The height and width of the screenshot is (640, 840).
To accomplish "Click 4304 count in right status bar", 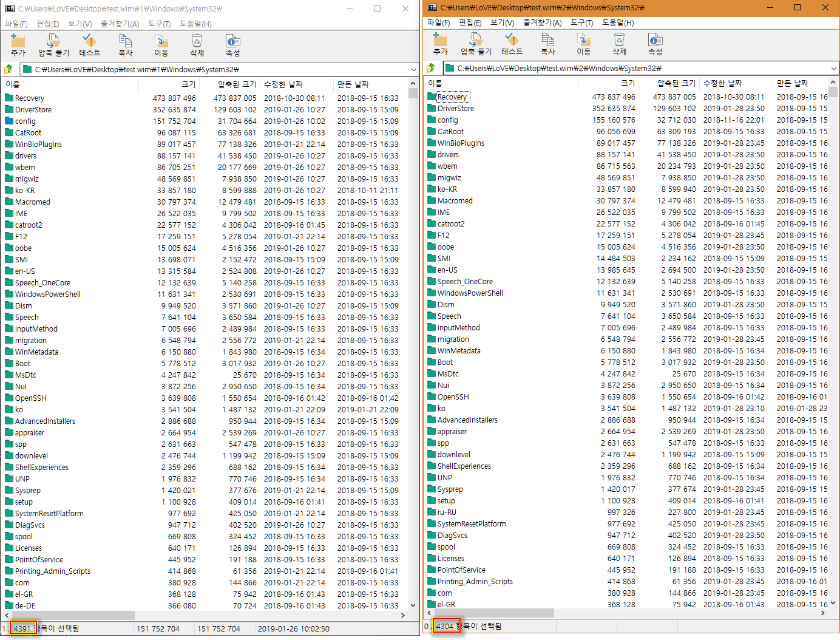I will coord(445,626).
